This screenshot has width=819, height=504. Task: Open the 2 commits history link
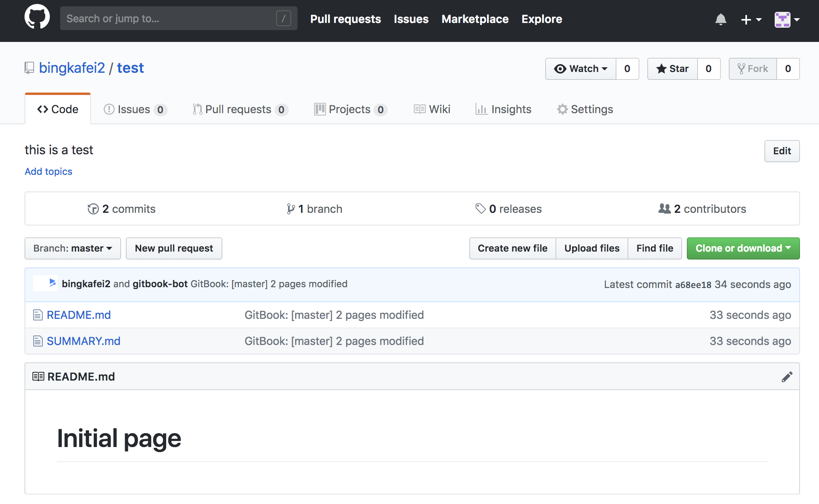121,209
